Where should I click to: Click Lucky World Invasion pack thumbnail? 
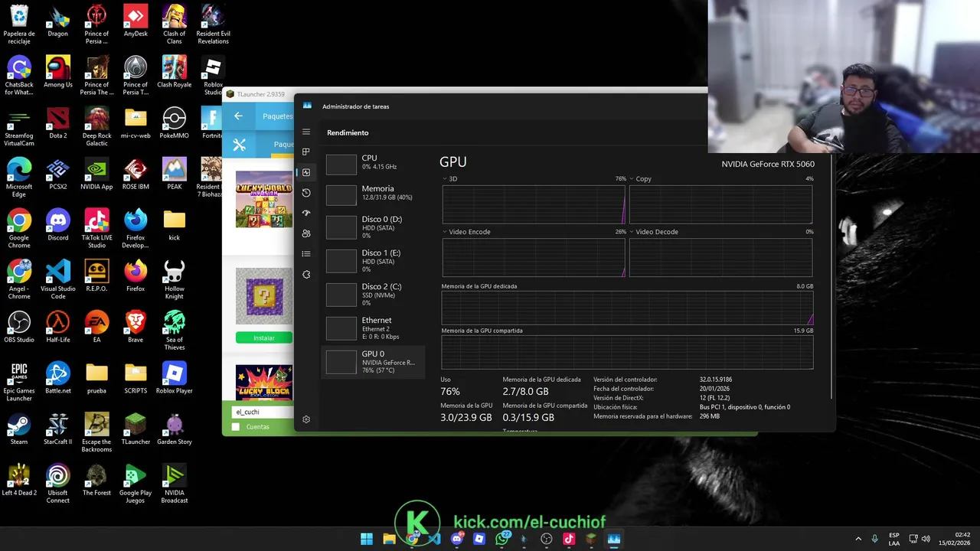click(x=263, y=199)
